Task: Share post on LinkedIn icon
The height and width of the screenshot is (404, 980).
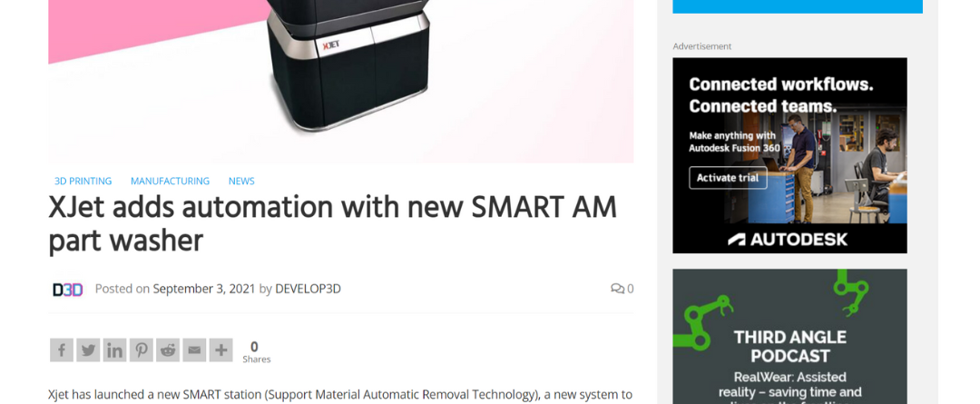Action: 115,350
